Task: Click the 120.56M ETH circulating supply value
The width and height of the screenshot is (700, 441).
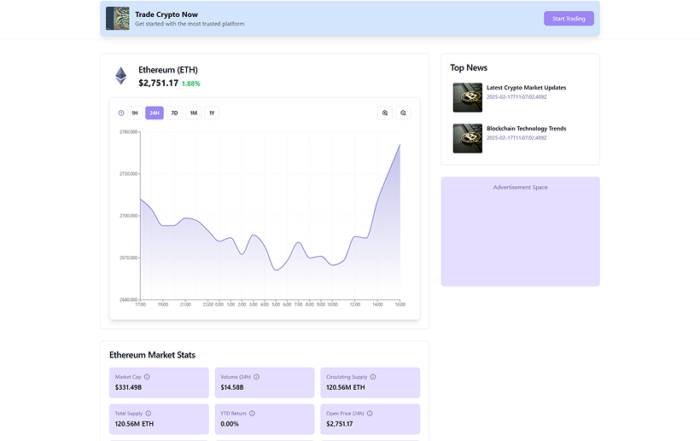Action: pyautogui.click(x=346, y=387)
